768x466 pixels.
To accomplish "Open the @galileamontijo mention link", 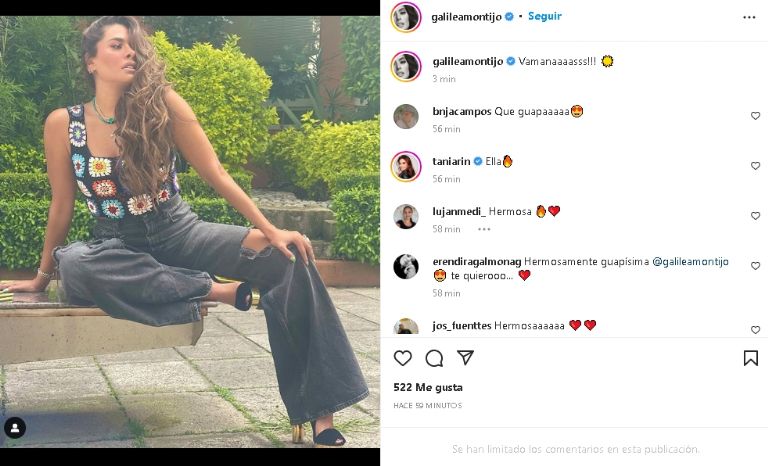I will point(690,262).
